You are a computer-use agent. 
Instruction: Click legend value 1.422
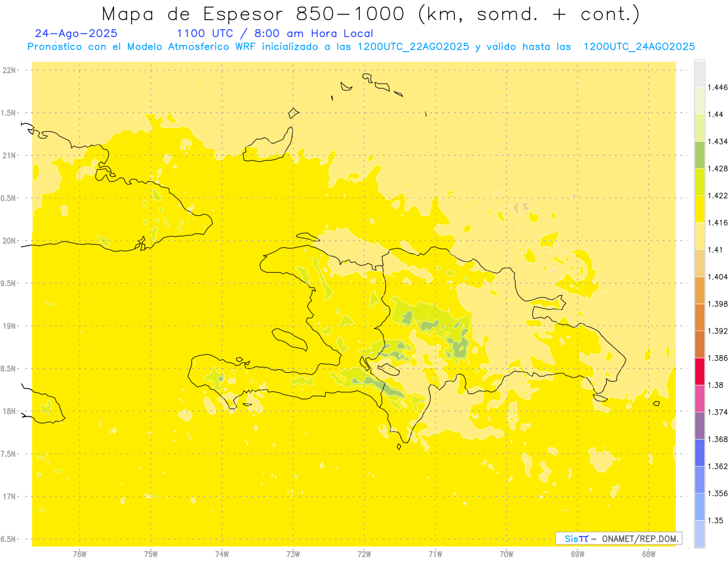click(x=718, y=196)
